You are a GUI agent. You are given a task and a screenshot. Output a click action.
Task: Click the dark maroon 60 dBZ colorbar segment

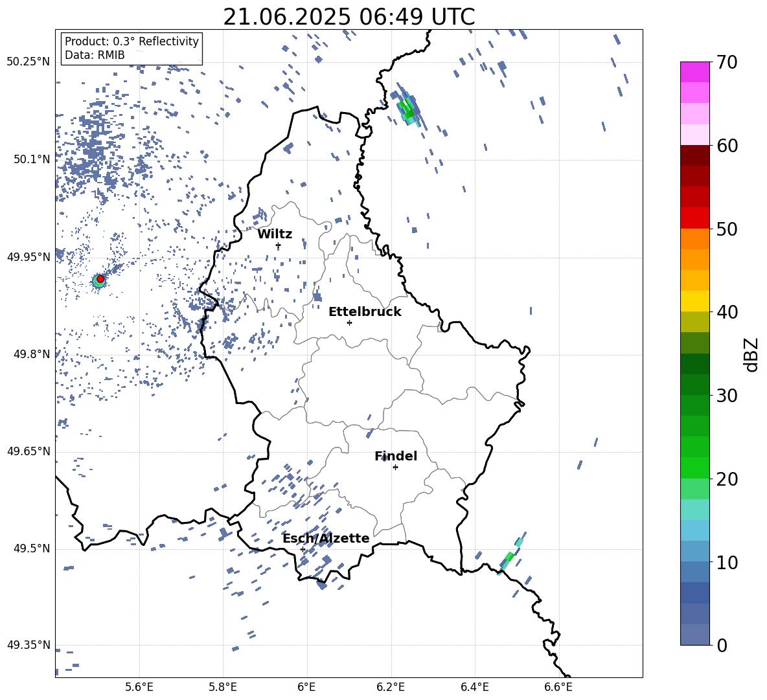[x=694, y=155]
